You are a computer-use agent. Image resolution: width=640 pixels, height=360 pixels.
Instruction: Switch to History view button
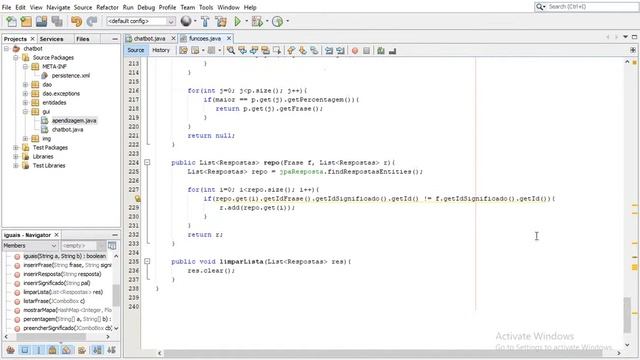pos(161,50)
